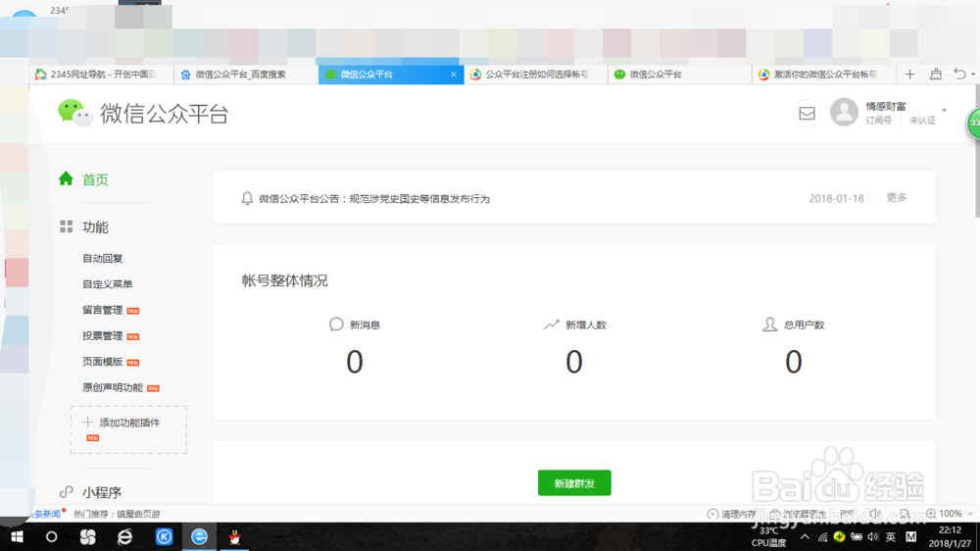This screenshot has height=551, width=980.
Task: Click the 新消息 speech bubble icon
Action: (x=336, y=324)
